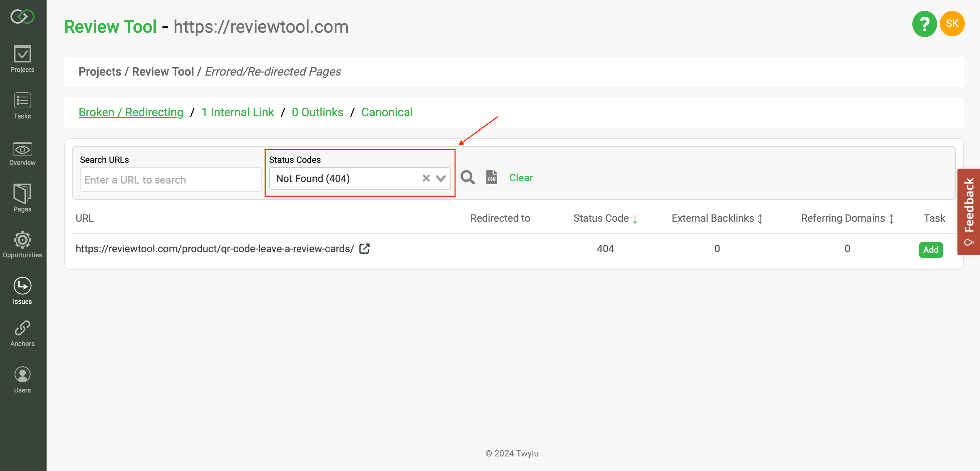Click the Clear filter button
Image resolution: width=980 pixels, height=471 pixels.
tap(521, 177)
